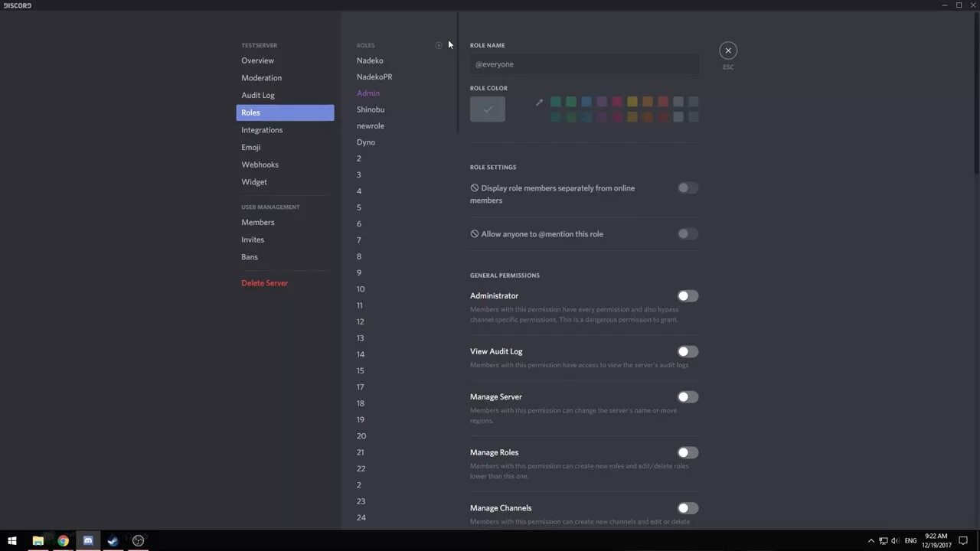Click the Discord taskbar icon
Image resolution: width=980 pixels, height=551 pixels.
pos(88,540)
